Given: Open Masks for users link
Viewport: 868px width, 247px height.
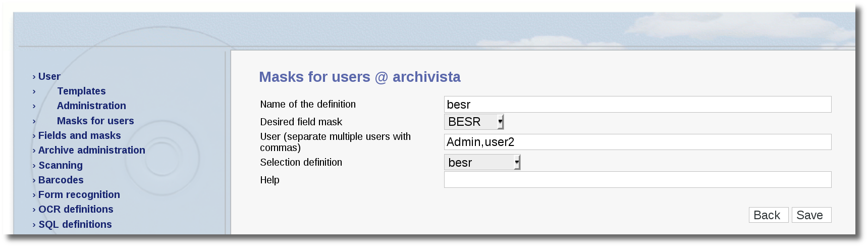Looking at the screenshot, I should (x=95, y=121).
